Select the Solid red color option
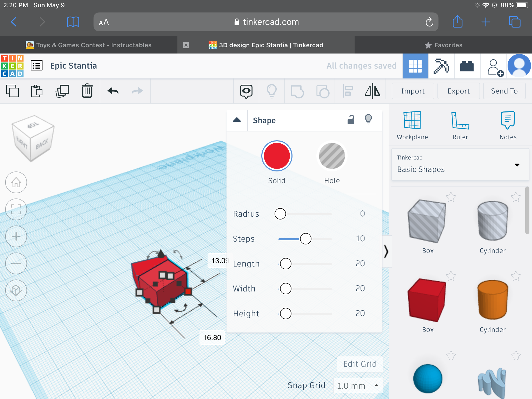The height and width of the screenshot is (399, 532). click(x=277, y=156)
